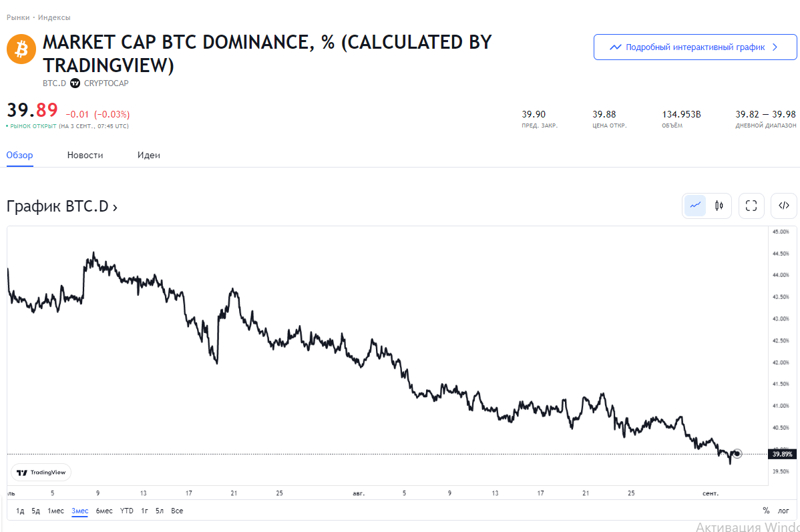Open the Новости tab
Screen dimensions: 800x532
85,155
